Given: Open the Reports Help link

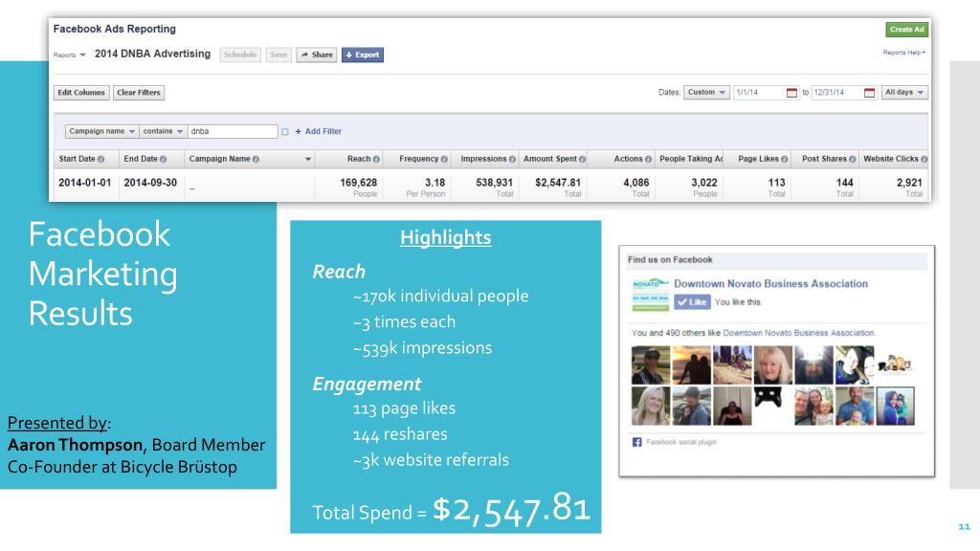Looking at the screenshot, I should 903,53.
